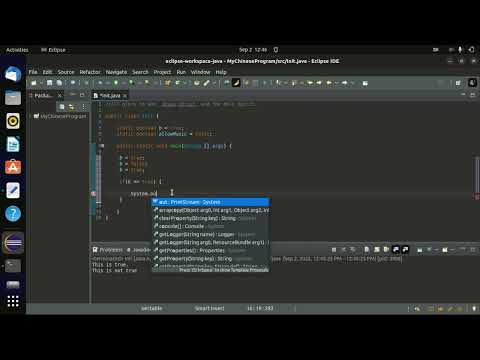The image size is (480, 360).
Task: Select 'console() : Console' proposal
Action: (211, 226)
